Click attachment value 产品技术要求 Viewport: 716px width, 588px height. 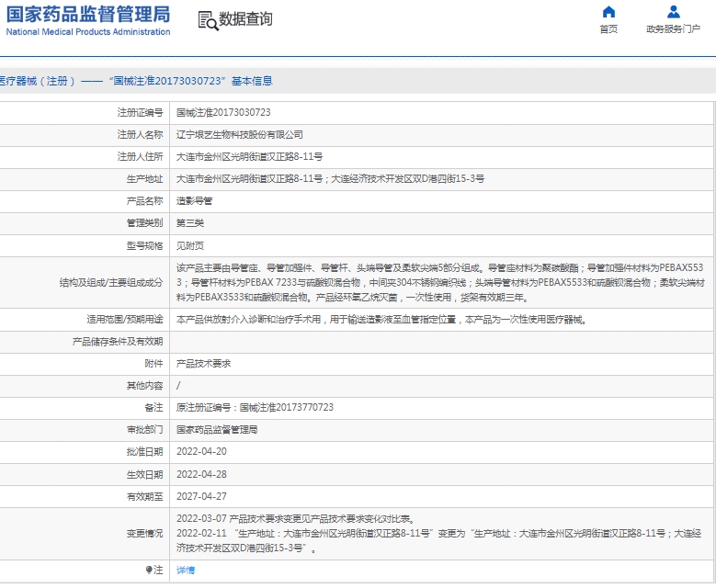pyautogui.click(x=204, y=364)
